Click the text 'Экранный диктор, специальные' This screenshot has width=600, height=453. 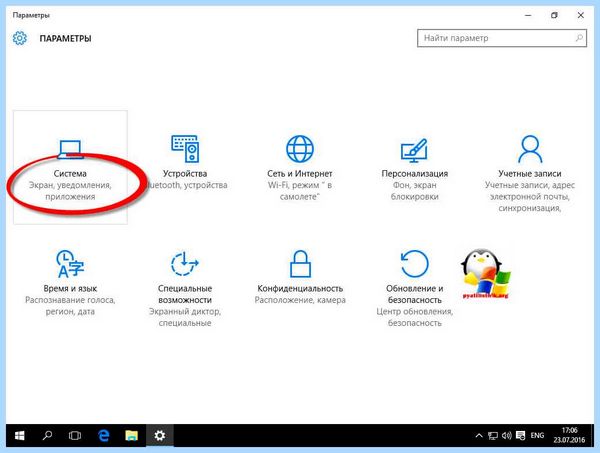pos(185,317)
